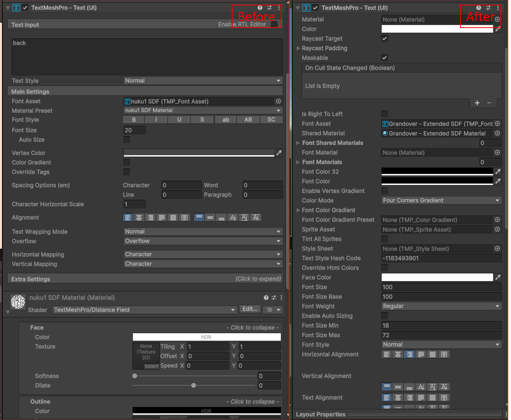Toggle Auto Size checkbox in Before panel
The width and height of the screenshot is (511, 420).
click(127, 139)
